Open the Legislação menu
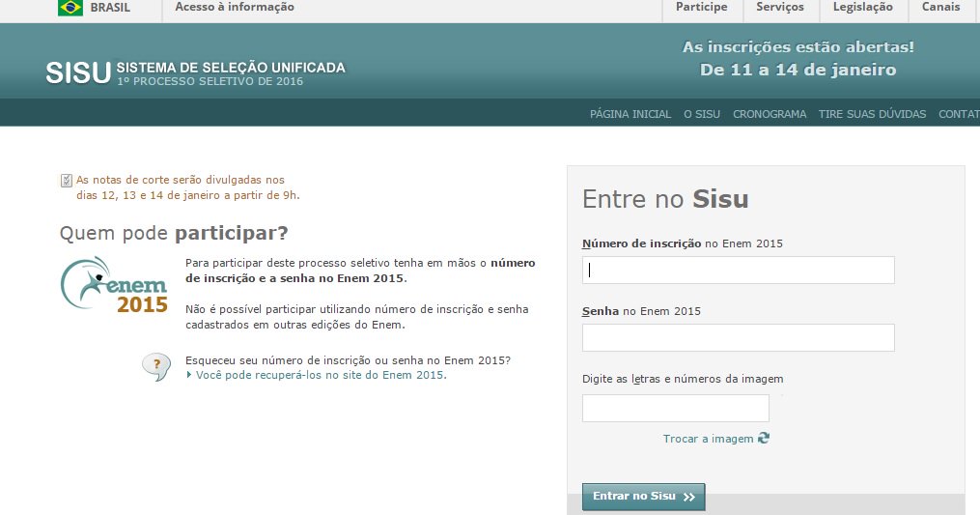Screen dimensions: 980x515 click(862, 7)
